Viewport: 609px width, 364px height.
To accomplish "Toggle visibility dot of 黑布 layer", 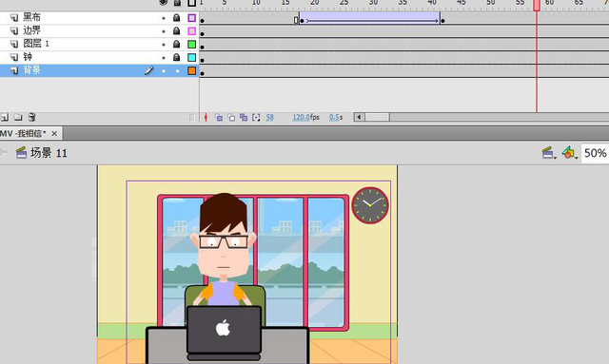I will pyautogui.click(x=164, y=18).
